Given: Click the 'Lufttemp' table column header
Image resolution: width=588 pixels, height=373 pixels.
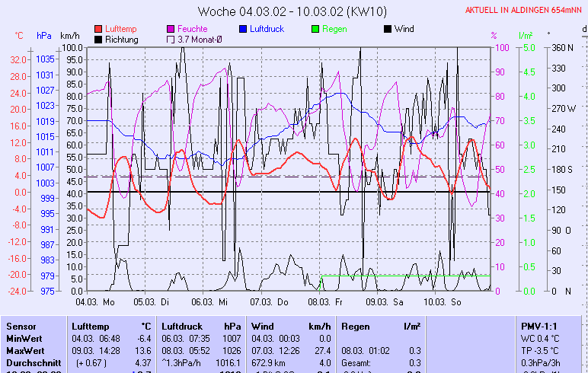Looking at the screenshot, I should click(x=88, y=326).
